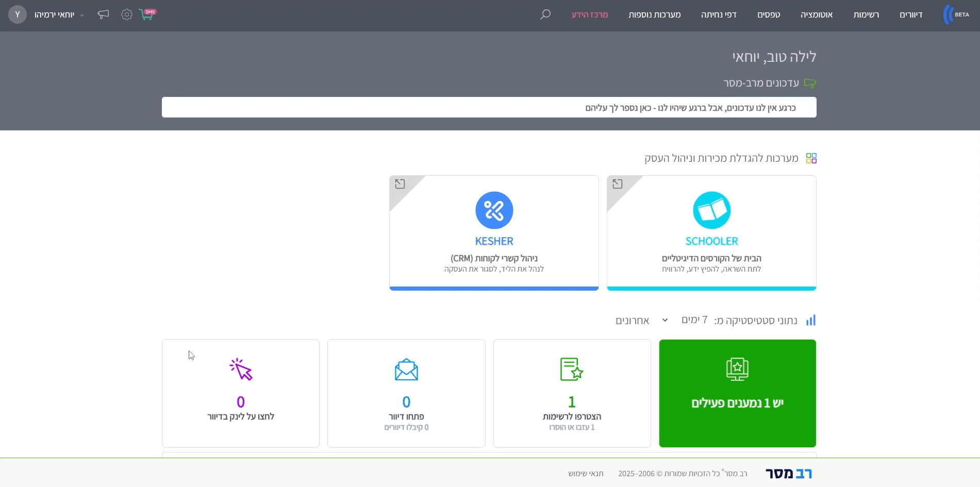Click the Y user avatar
This screenshot has width=980, height=487.
point(18,14)
